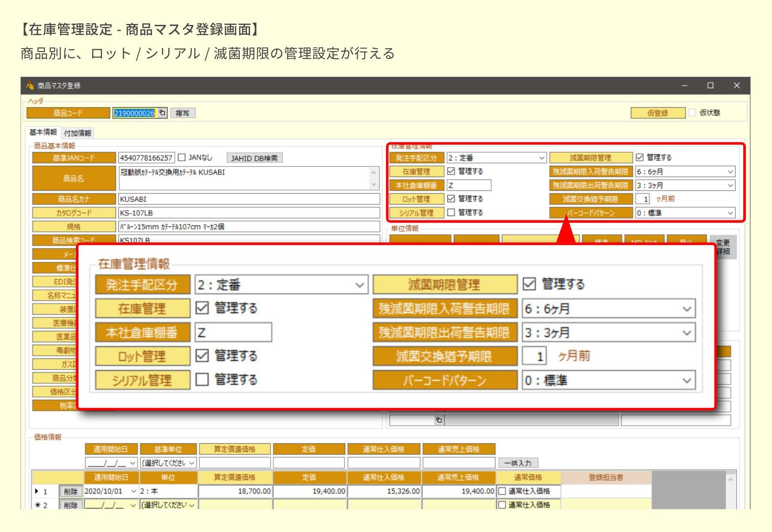Click the JAHID DB検索 button
The width and height of the screenshot is (772, 532).
pos(254,158)
